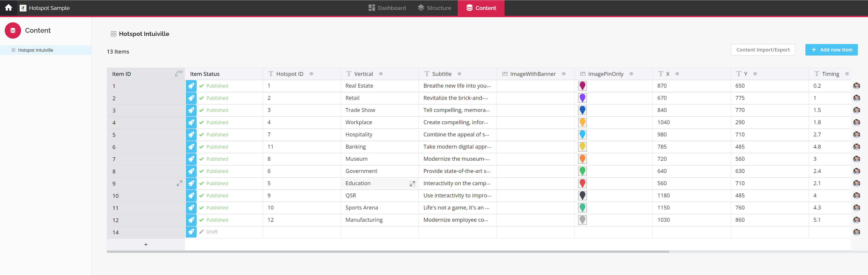This screenshot has height=275, width=868.
Task: Click the Hotspot ID column info dot
Action: pyautogui.click(x=311, y=74)
